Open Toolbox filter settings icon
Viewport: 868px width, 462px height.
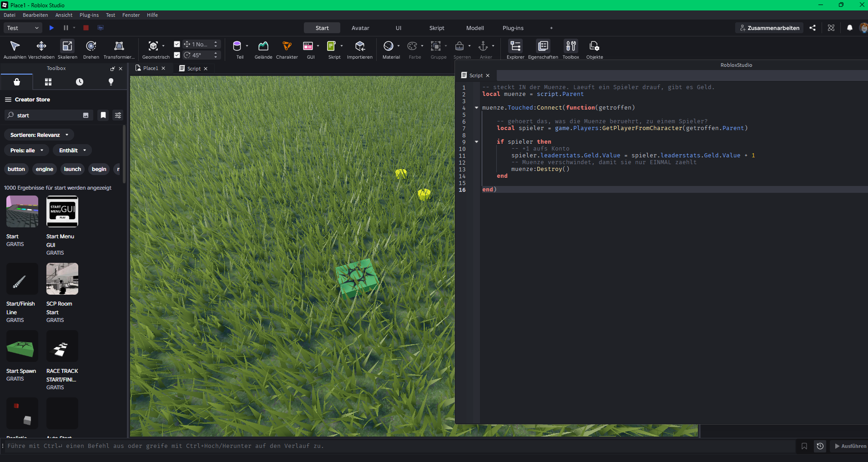click(118, 115)
